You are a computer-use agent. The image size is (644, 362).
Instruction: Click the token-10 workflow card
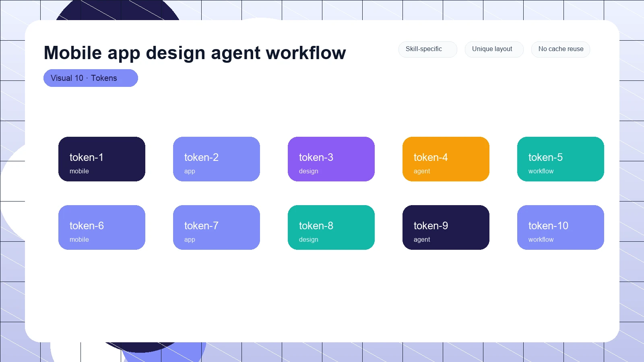[561, 227]
